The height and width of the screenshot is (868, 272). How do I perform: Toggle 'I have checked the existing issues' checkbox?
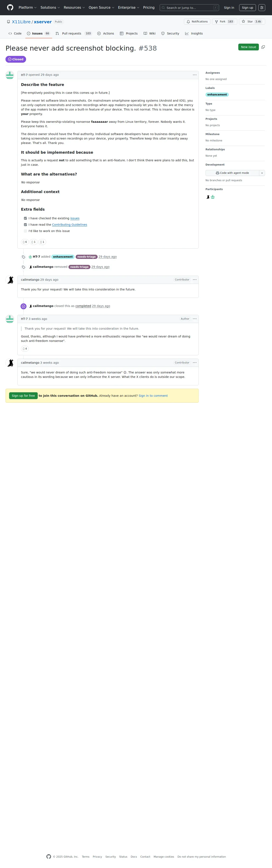pyautogui.click(x=25, y=218)
